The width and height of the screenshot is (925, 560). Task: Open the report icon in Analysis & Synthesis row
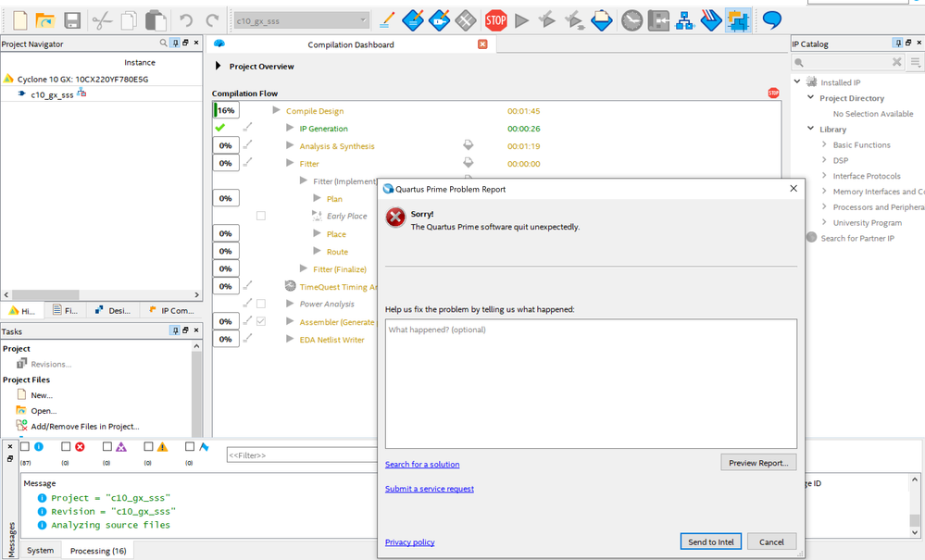pos(468,145)
